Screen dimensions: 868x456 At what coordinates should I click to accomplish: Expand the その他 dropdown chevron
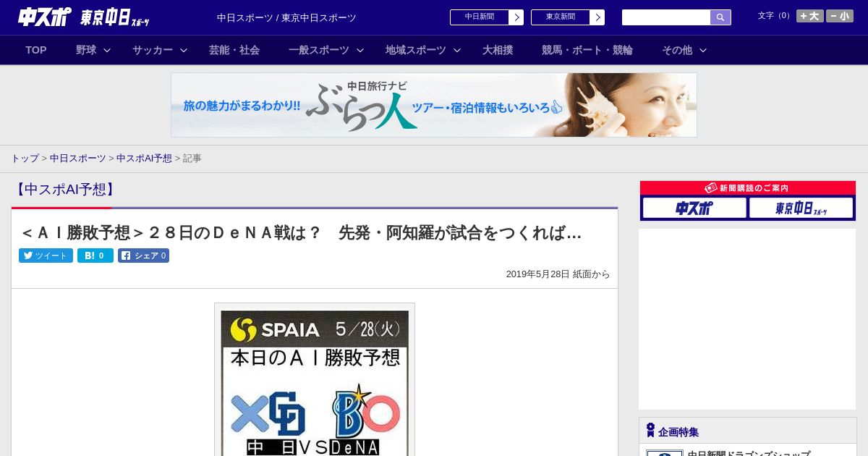(703, 50)
